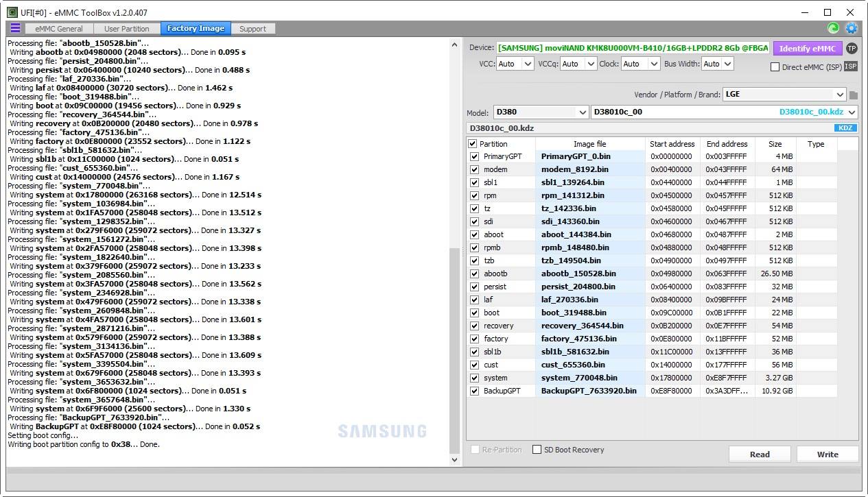Select image file "recovery_364544.bin"
Image resolution: width=868 pixels, height=497 pixels.
point(583,326)
